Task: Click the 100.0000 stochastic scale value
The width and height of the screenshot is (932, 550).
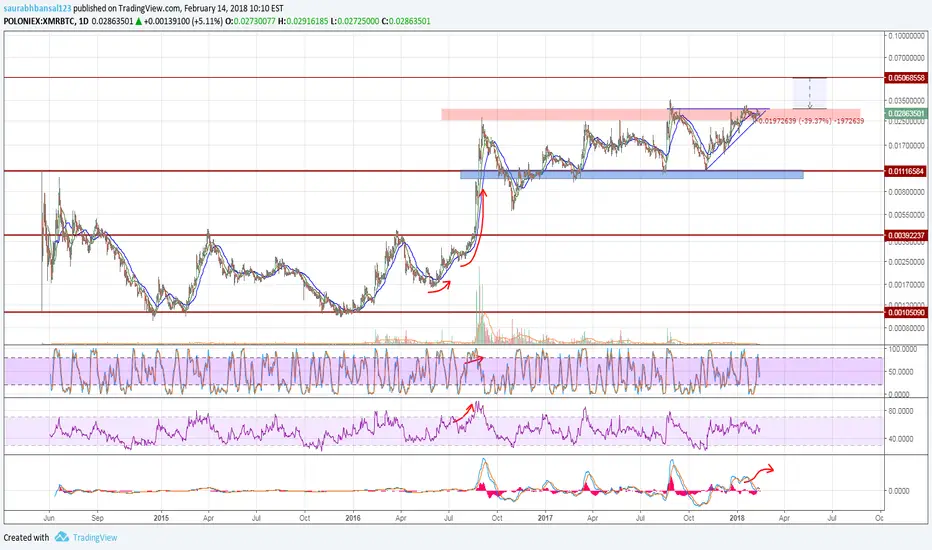Action: 901,349
